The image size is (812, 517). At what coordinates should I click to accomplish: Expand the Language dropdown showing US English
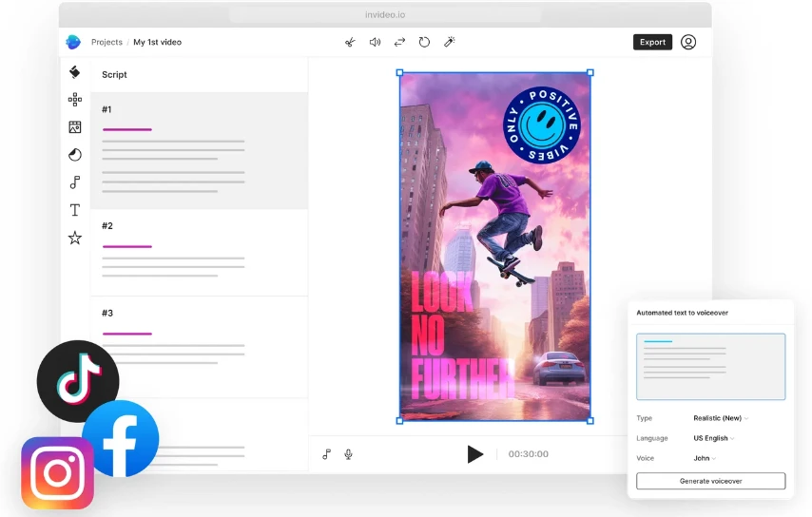pos(713,438)
